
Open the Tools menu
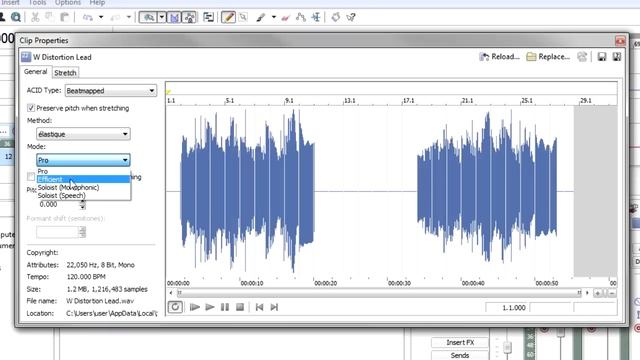pos(37,3)
